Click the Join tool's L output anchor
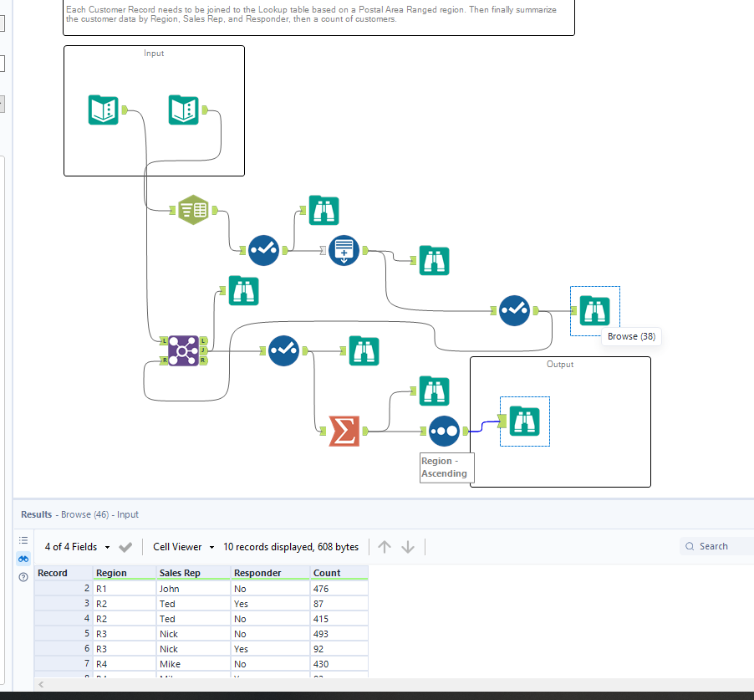The width and height of the screenshot is (754, 700). pyautogui.click(x=203, y=340)
